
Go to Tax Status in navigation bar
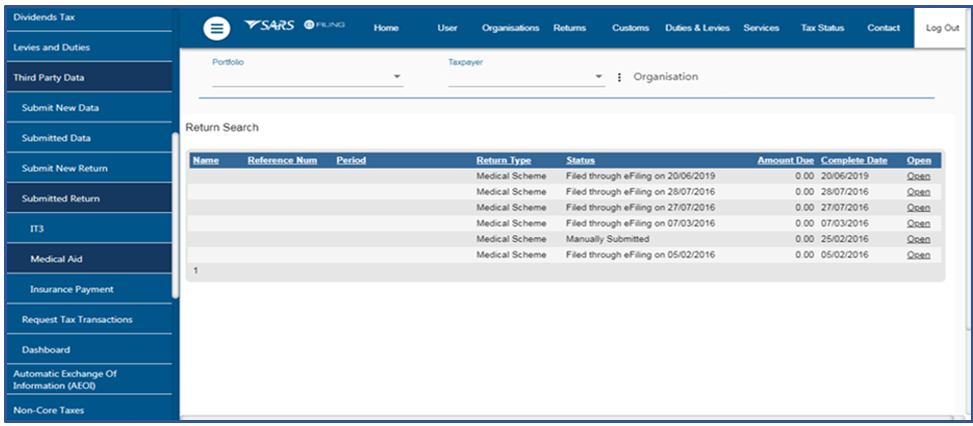tap(822, 28)
